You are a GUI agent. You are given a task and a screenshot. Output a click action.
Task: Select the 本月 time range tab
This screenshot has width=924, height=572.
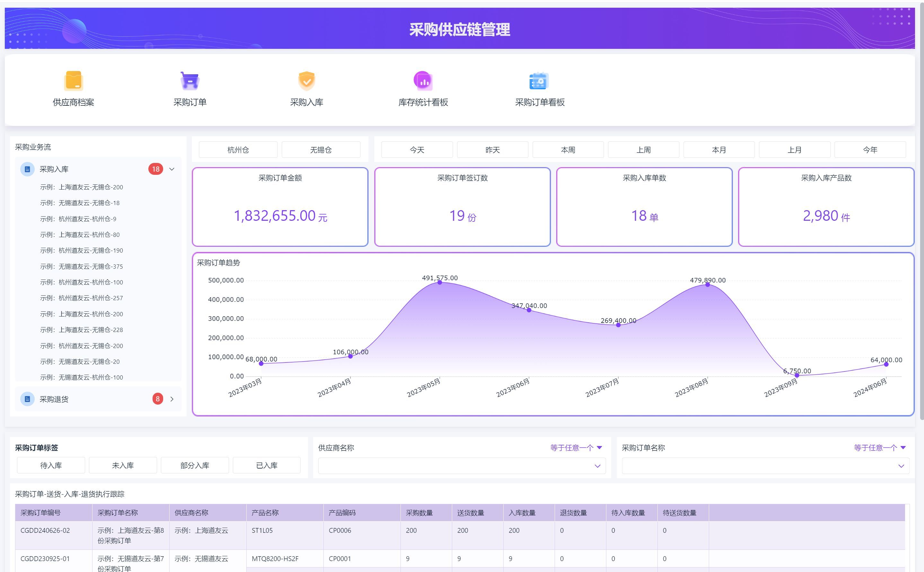[719, 150]
